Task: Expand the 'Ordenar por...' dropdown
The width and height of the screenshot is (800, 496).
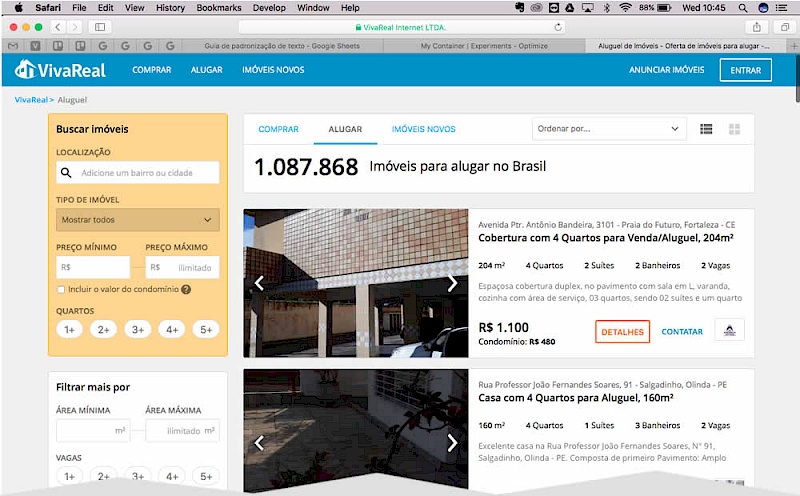Action: pos(608,129)
